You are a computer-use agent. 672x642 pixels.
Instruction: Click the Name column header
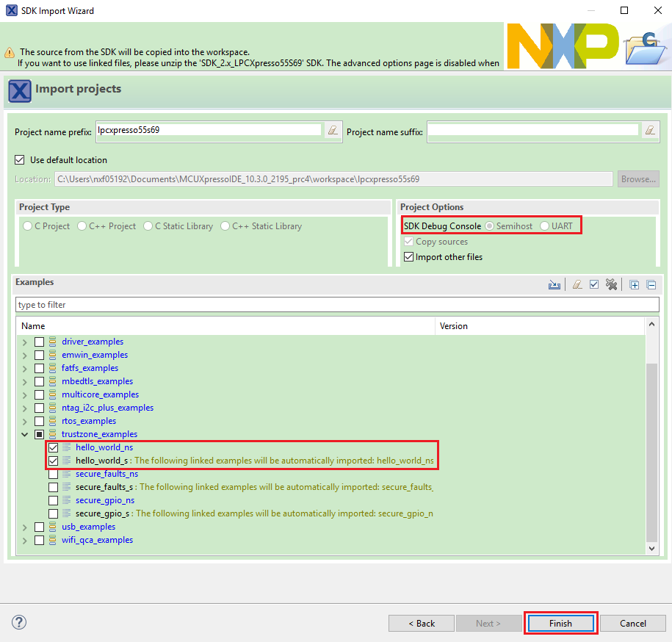point(220,325)
